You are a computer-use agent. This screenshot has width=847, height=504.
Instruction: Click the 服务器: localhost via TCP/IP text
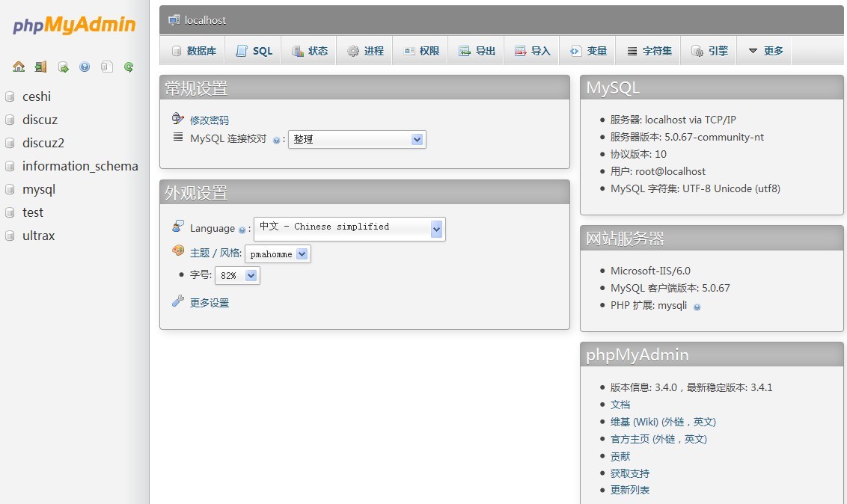click(673, 120)
